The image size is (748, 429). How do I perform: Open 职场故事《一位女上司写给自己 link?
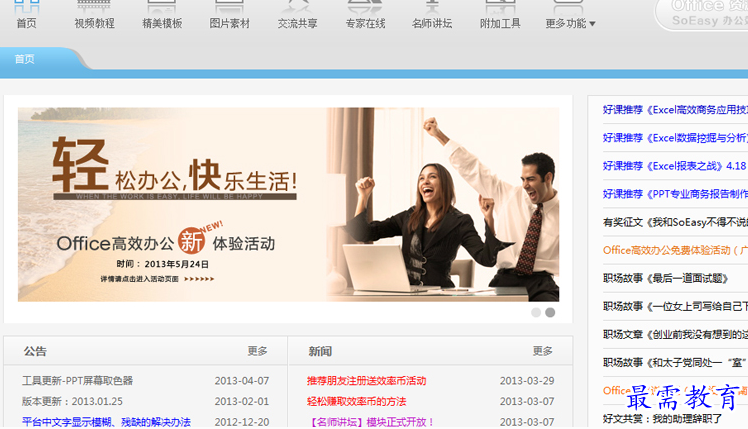[x=675, y=306]
